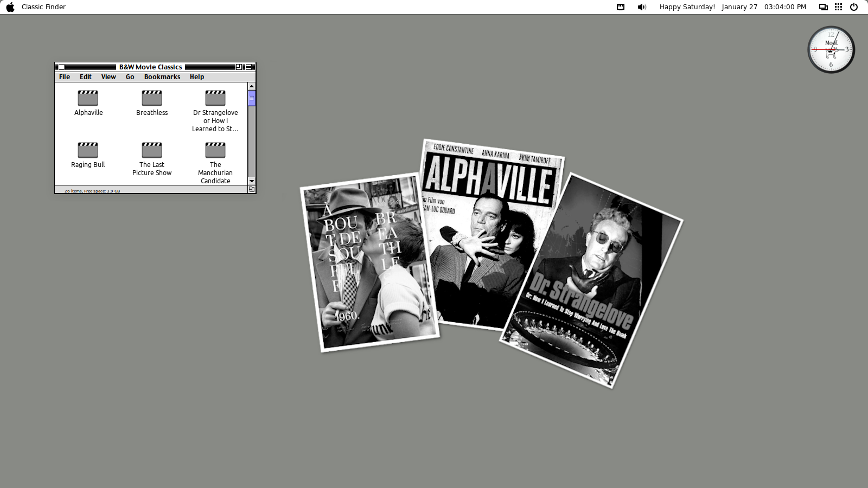The image size is (868, 488).
Task: Click the window switcher icon in the top bar
Action: [823, 7]
